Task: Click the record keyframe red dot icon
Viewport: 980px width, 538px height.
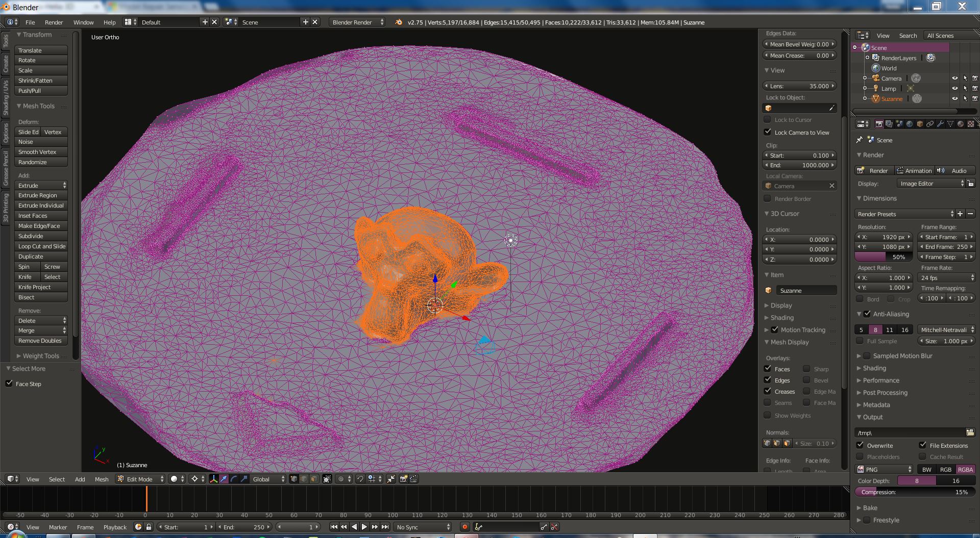Action: (464, 527)
